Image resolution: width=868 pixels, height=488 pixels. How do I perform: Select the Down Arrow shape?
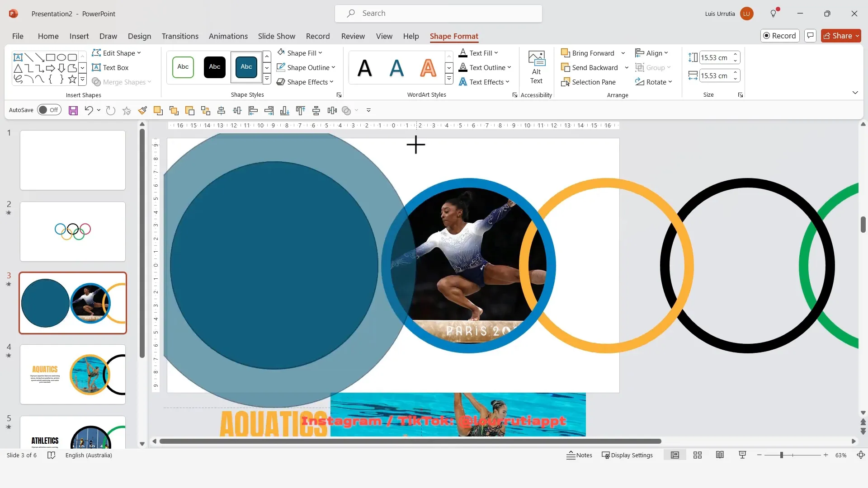(x=61, y=68)
